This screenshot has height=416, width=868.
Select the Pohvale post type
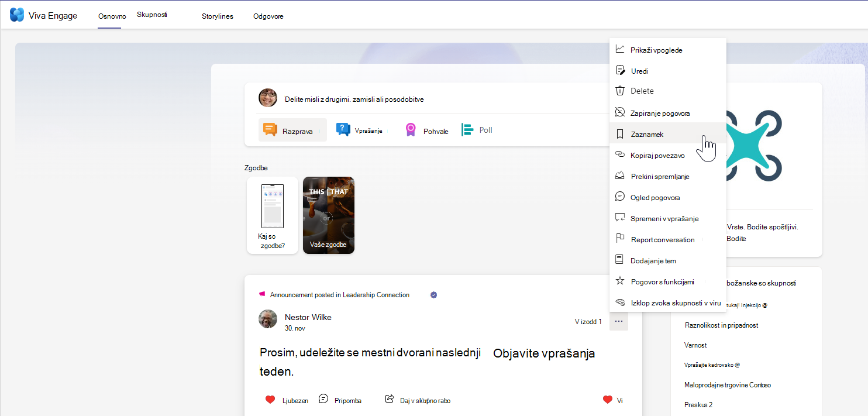tap(426, 130)
